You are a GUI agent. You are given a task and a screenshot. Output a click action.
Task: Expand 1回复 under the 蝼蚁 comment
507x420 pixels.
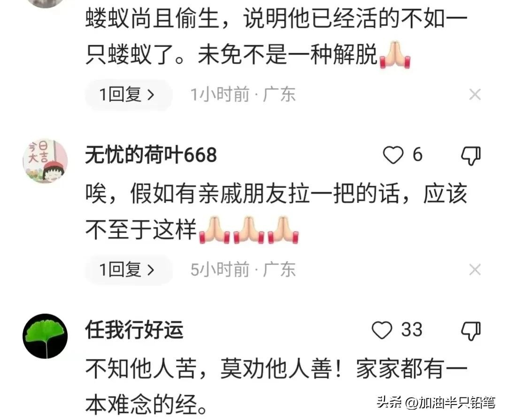tap(128, 95)
